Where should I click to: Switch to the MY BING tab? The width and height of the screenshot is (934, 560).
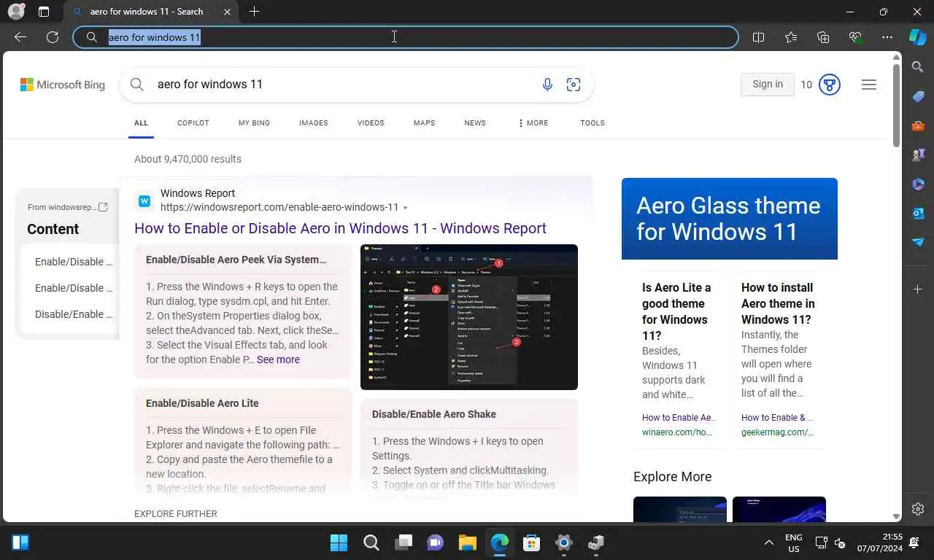pyautogui.click(x=254, y=123)
